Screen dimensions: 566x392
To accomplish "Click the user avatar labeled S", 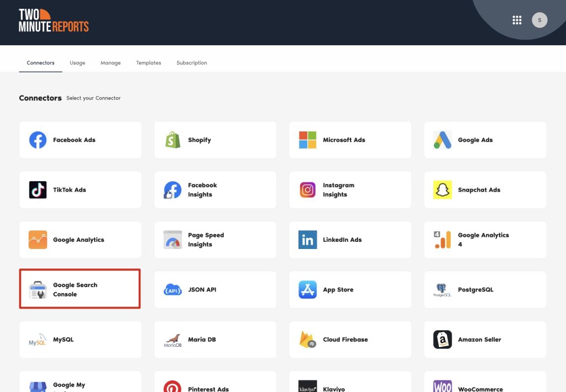I will click(x=539, y=20).
